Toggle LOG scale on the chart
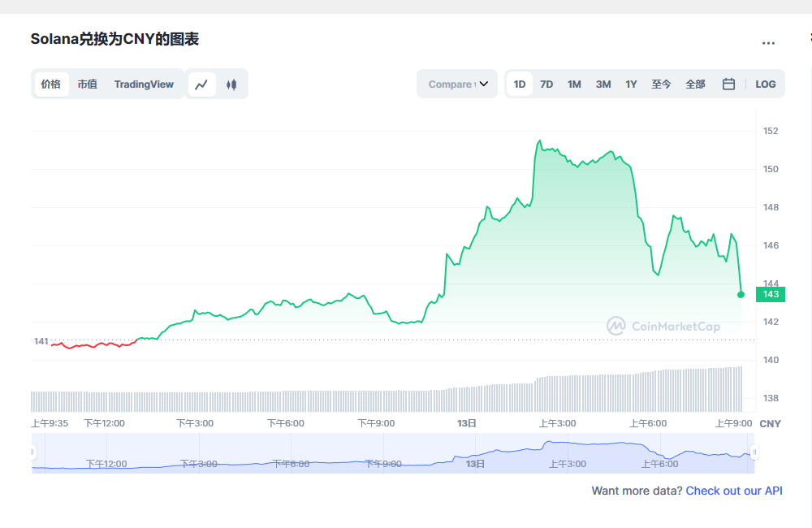 (766, 84)
